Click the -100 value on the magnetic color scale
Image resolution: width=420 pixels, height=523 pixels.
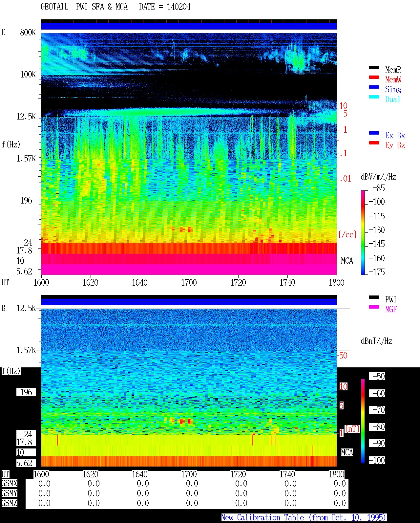click(x=377, y=460)
